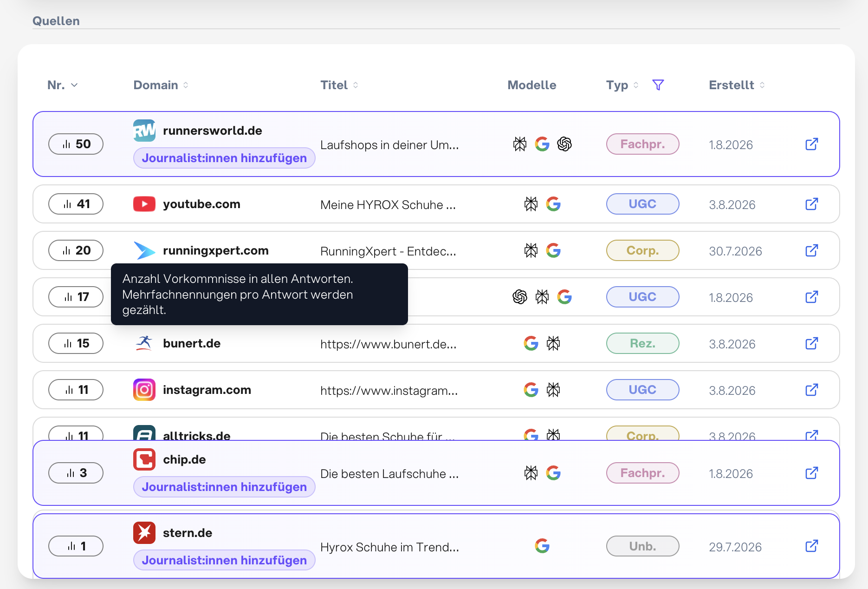Click the chip.de red logo
The width and height of the screenshot is (868, 589).
144,459
